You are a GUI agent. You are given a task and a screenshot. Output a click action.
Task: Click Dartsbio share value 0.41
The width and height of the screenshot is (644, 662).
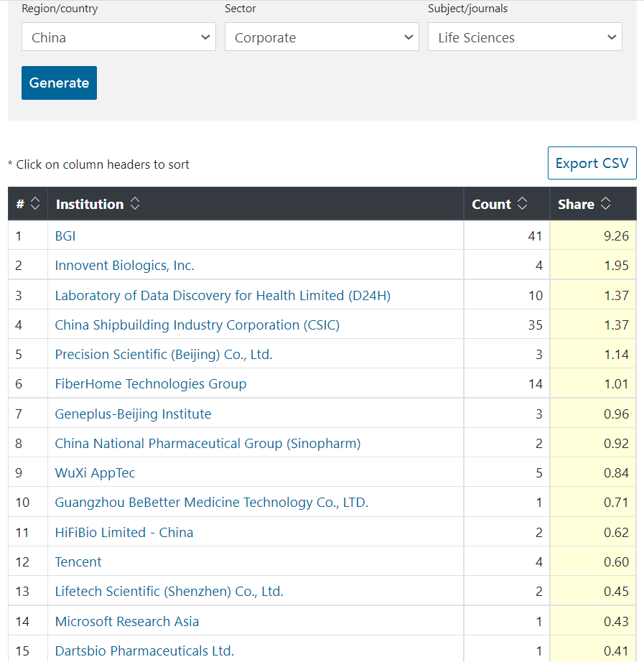tap(616, 651)
